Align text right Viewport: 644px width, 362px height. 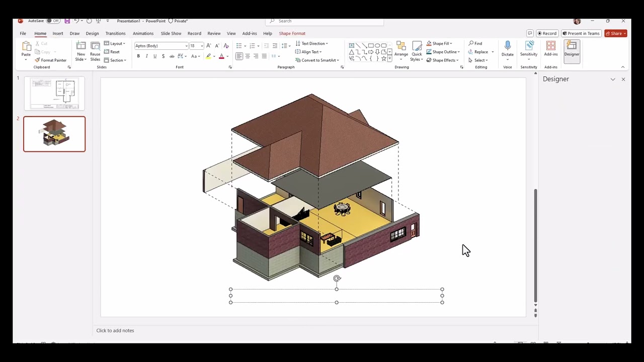(x=256, y=56)
